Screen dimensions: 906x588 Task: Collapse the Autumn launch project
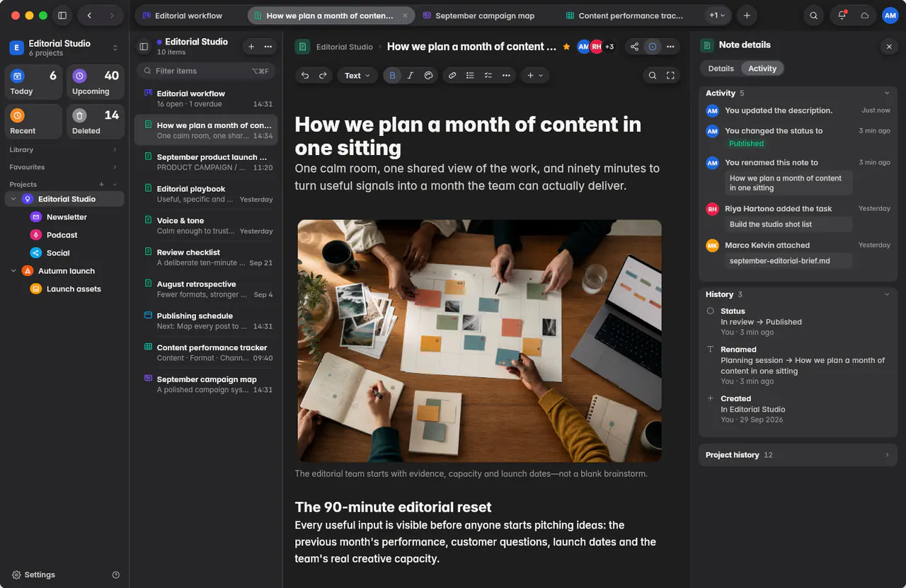tap(13, 271)
